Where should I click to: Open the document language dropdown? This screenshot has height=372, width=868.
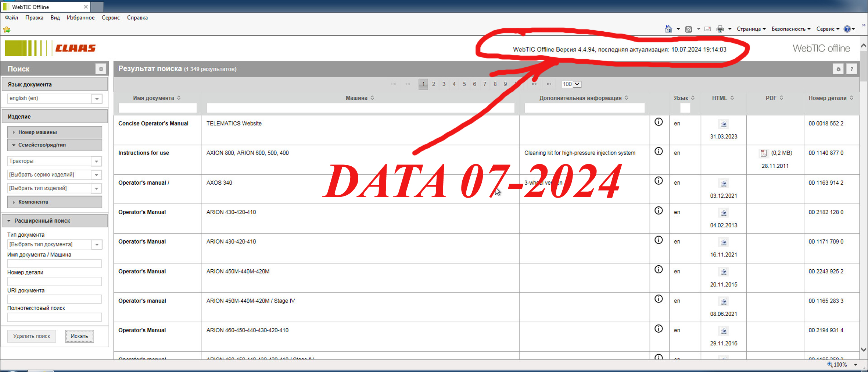pos(97,99)
